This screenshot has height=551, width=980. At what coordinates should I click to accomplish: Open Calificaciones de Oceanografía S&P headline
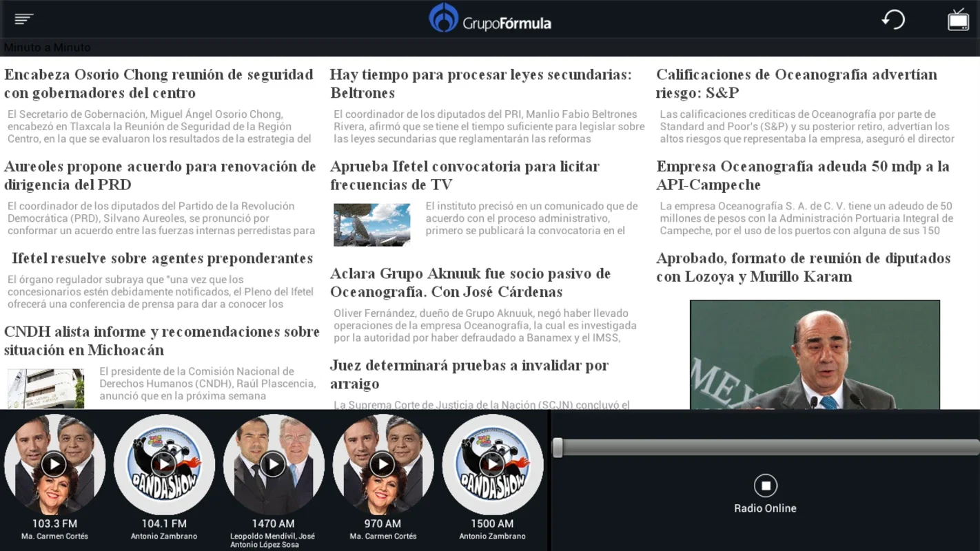coord(797,83)
